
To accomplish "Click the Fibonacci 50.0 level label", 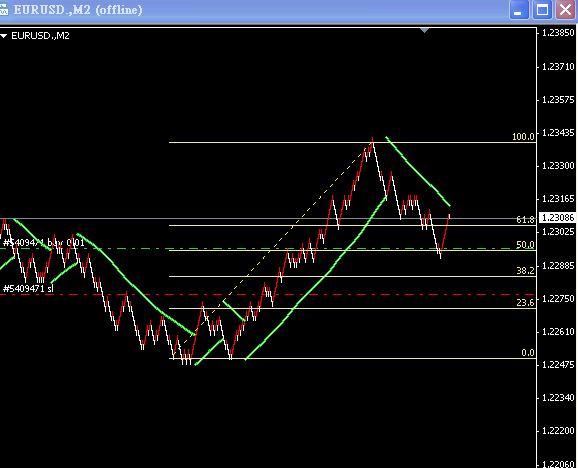I will tap(525, 245).
